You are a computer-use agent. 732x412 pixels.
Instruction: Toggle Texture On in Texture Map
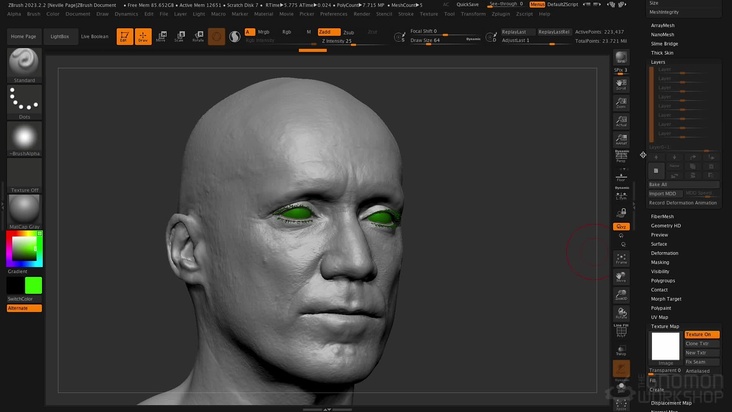click(x=701, y=334)
